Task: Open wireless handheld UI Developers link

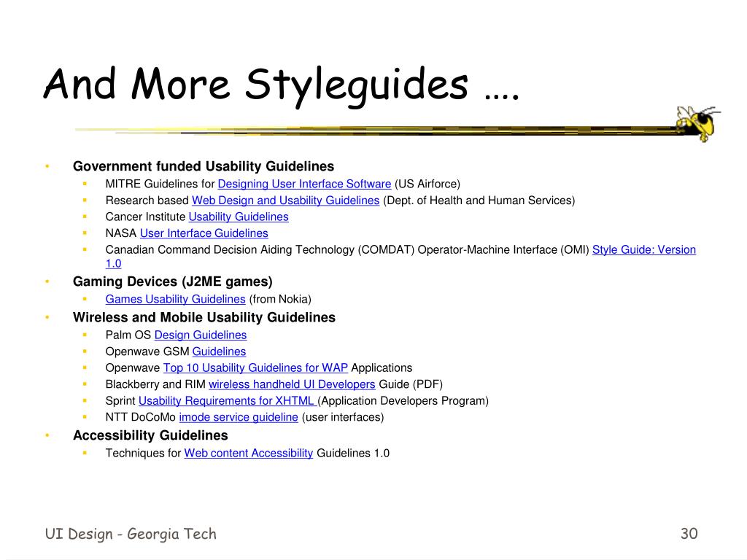Action: (292, 384)
